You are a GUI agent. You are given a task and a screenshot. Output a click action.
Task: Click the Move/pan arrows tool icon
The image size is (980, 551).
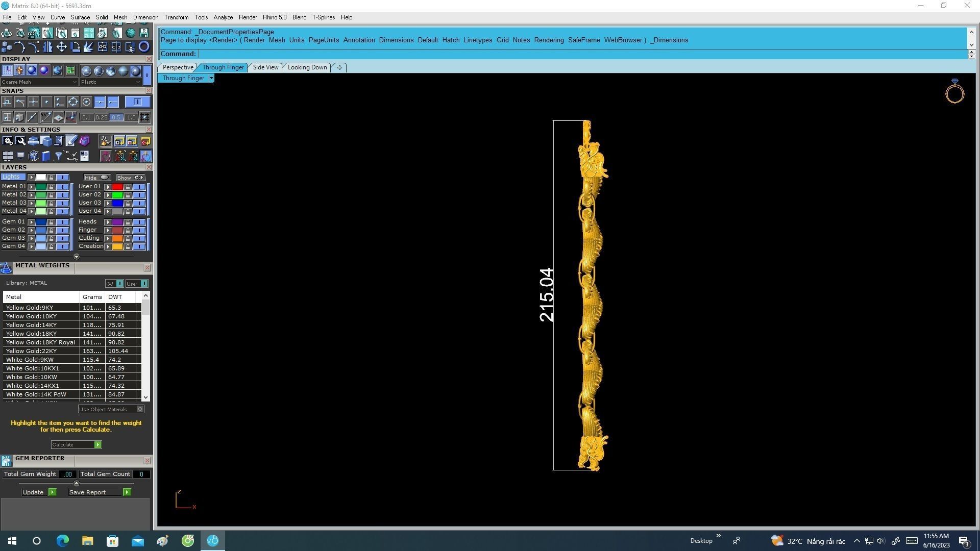pyautogui.click(x=61, y=47)
